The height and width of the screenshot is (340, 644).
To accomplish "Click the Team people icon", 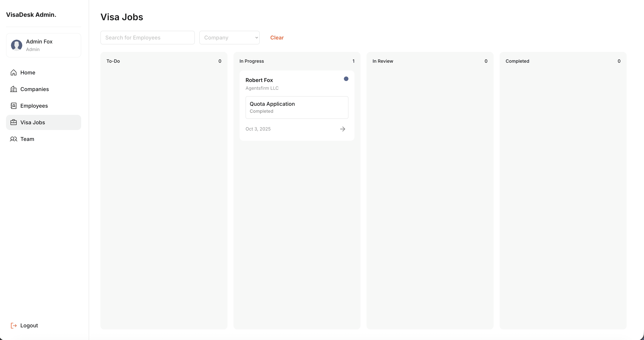I will 14,139.
